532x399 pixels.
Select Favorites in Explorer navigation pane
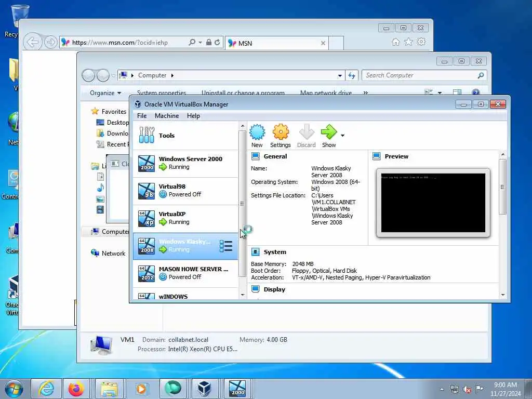click(x=114, y=111)
